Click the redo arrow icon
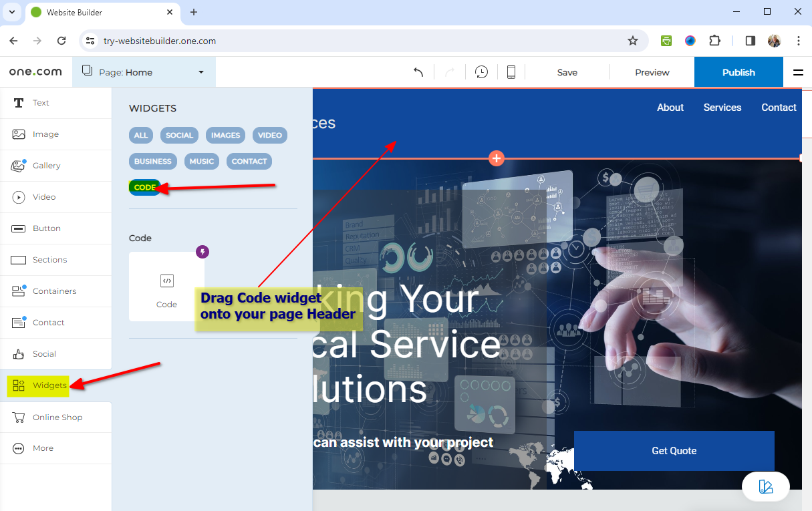Image resolution: width=812 pixels, height=511 pixels. click(450, 72)
